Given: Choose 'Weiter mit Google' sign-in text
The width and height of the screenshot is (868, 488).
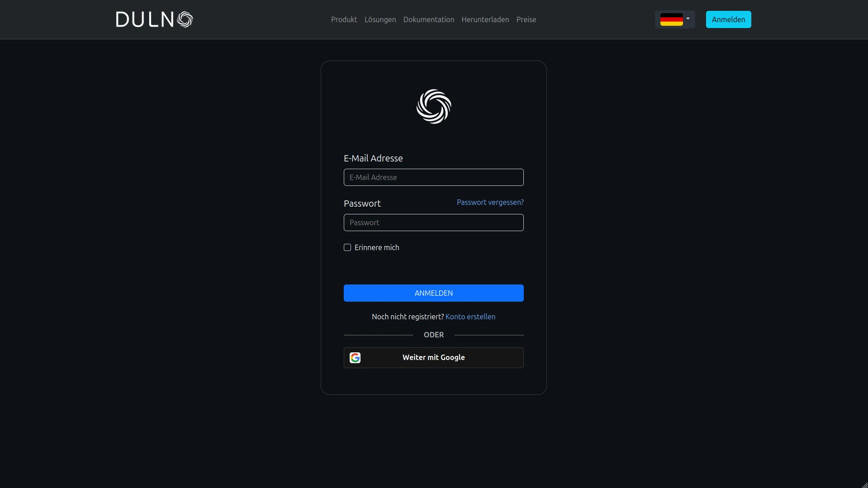Looking at the screenshot, I should (433, 357).
